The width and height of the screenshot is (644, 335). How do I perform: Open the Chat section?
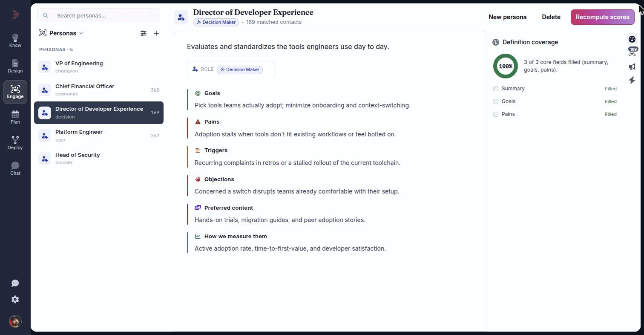click(x=15, y=168)
